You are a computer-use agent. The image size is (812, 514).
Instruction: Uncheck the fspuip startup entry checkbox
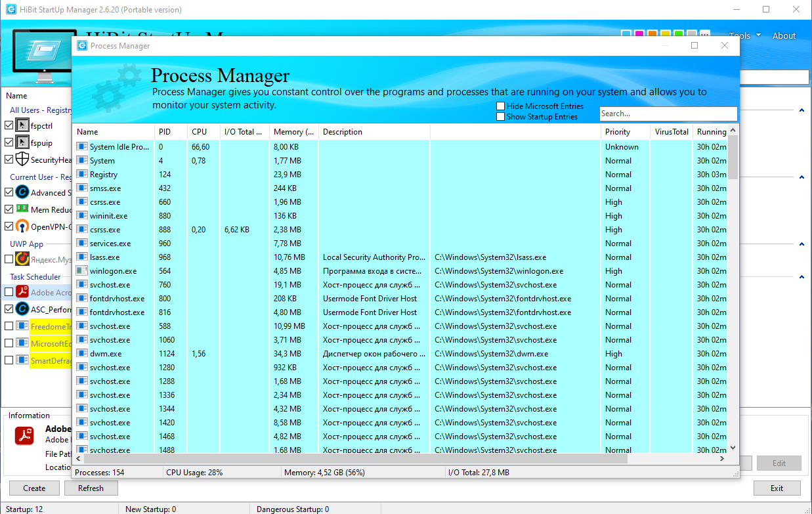coord(9,142)
